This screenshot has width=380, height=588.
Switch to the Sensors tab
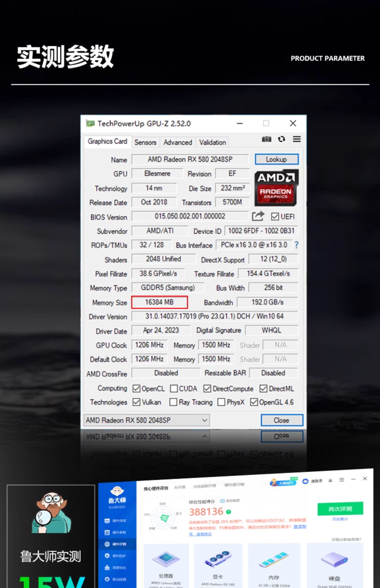pos(145,142)
